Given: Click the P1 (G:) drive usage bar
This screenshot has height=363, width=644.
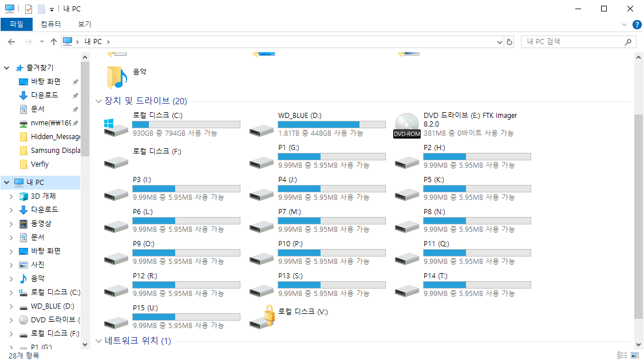Looking at the screenshot, I should [331, 156].
